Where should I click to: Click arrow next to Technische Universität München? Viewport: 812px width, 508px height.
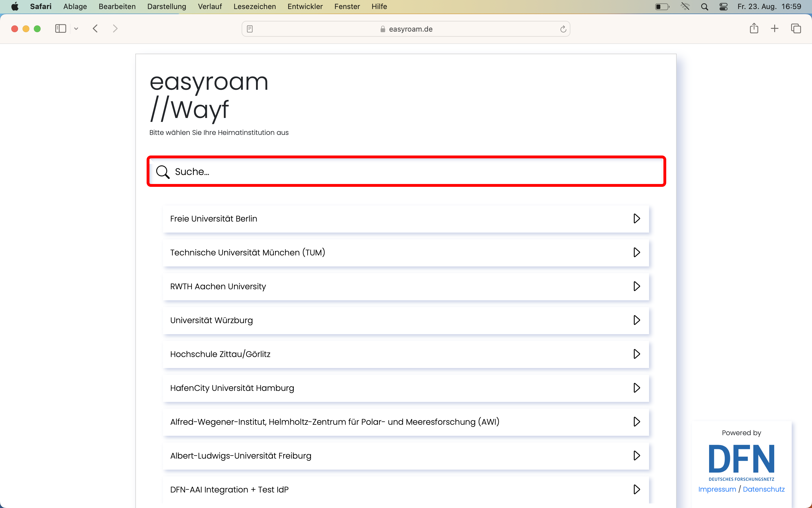(637, 252)
